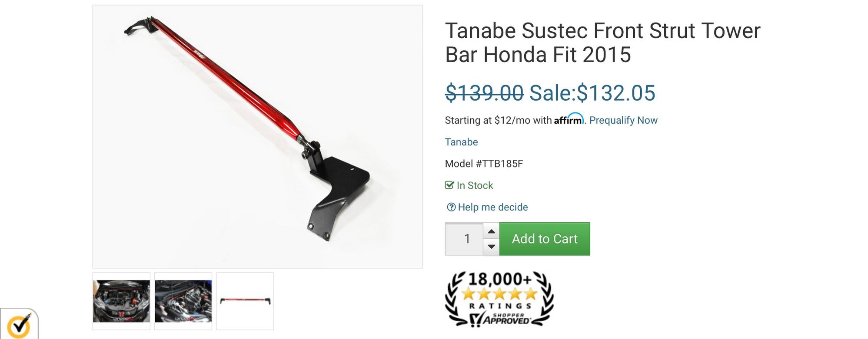Select the first engine bay thumbnail
The width and height of the screenshot is (868, 339).
[x=121, y=301]
